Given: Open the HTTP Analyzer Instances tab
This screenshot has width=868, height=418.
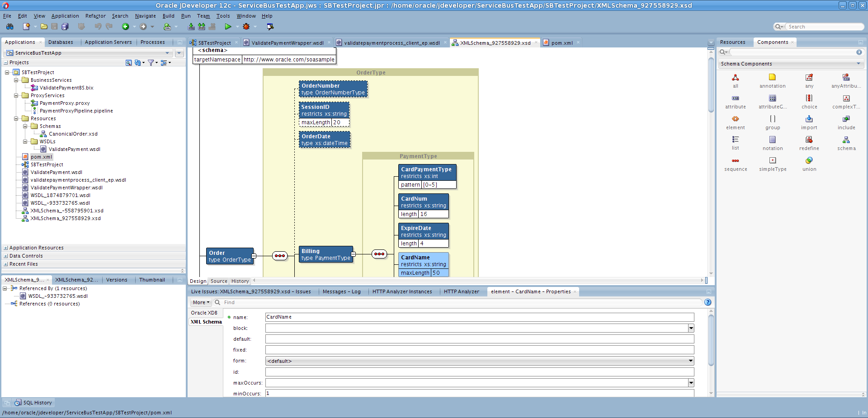Looking at the screenshot, I should (x=402, y=291).
